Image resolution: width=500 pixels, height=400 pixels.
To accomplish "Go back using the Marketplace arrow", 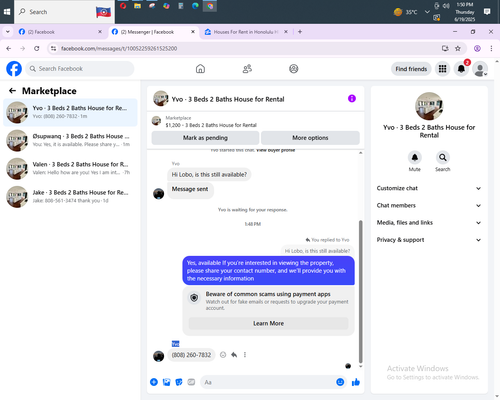I will pos(12,91).
